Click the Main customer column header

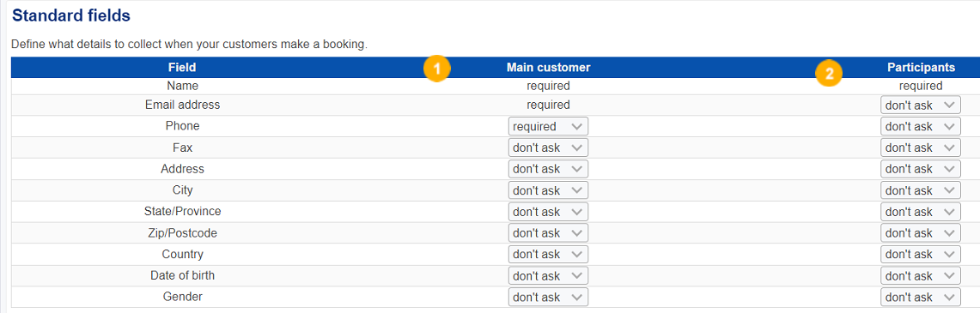(548, 68)
